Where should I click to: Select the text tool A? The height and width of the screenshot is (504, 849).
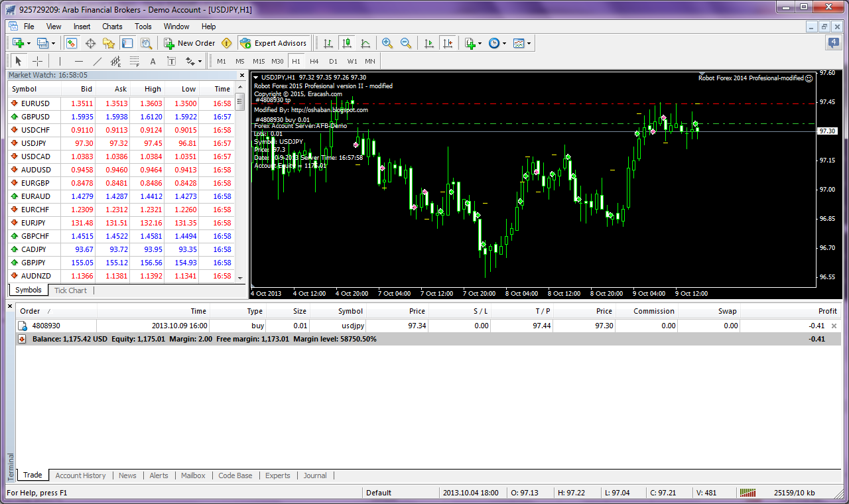(x=153, y=61)
